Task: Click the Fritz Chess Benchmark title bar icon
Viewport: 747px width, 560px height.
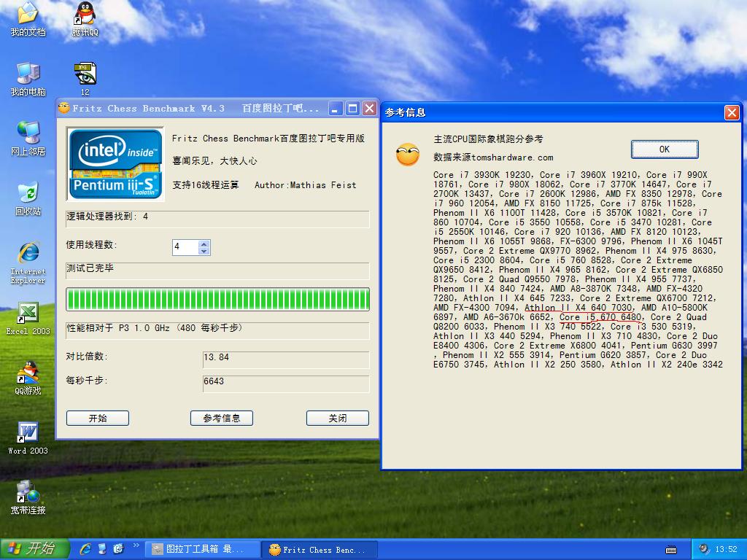Action: tap(64, 108)
